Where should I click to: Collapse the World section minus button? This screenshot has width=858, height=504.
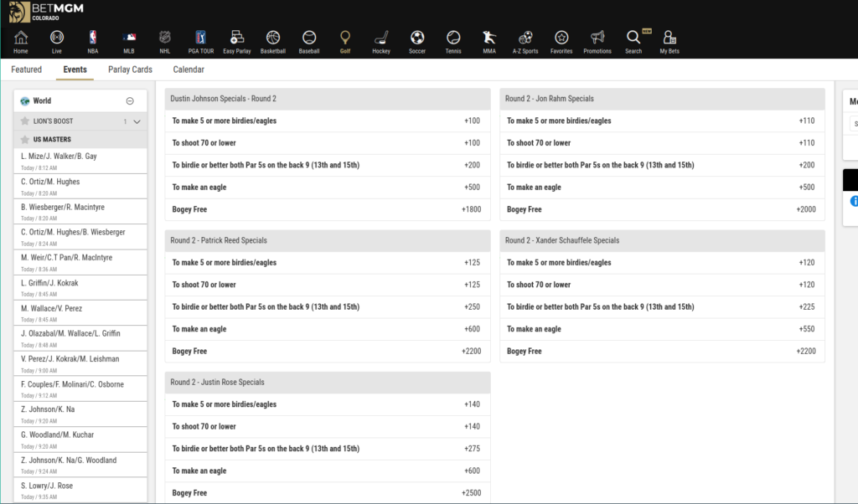(x=130, y=101)
